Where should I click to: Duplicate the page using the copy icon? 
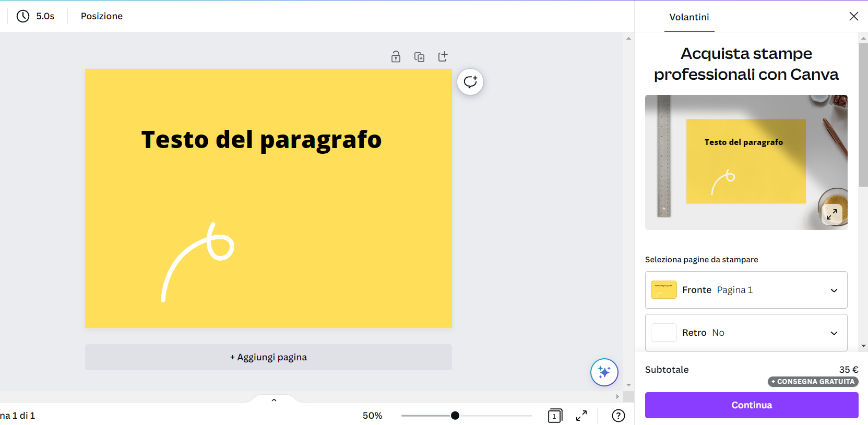point(419,57)
